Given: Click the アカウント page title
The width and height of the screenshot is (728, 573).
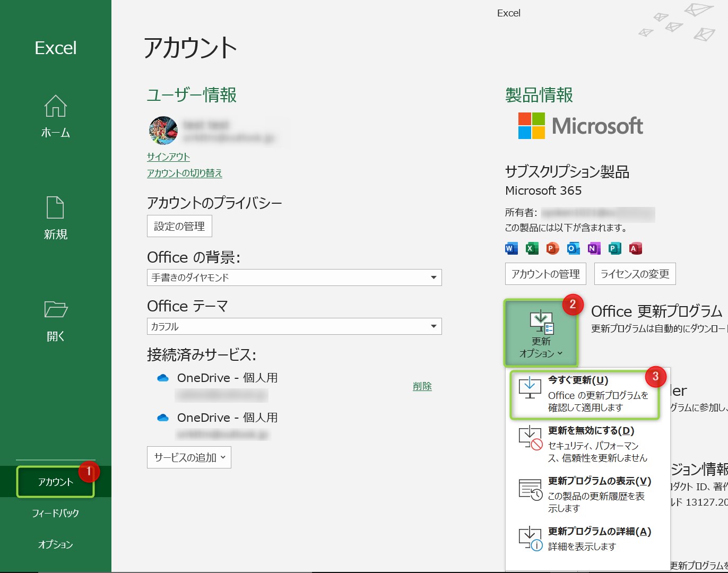Looking at the screenshot, I should tap(190, 48).
